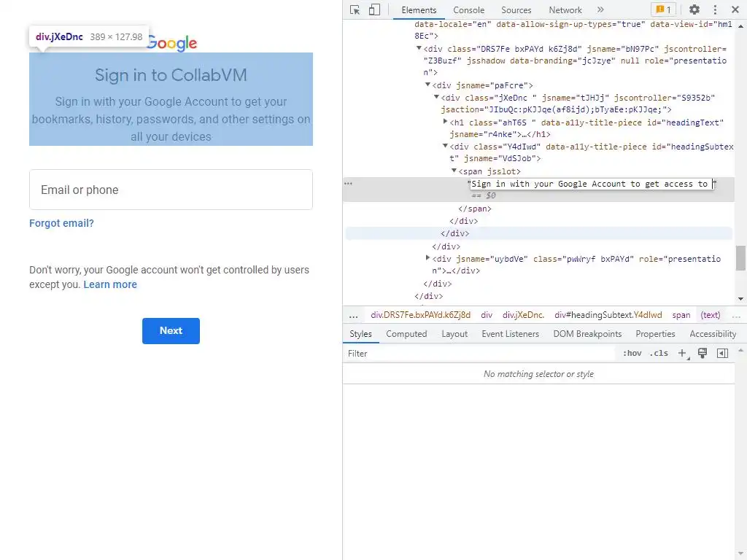Open the warning issues counter badge
Image resolution: width=747 pixels, height=560 pixels.
pos(663,9)
